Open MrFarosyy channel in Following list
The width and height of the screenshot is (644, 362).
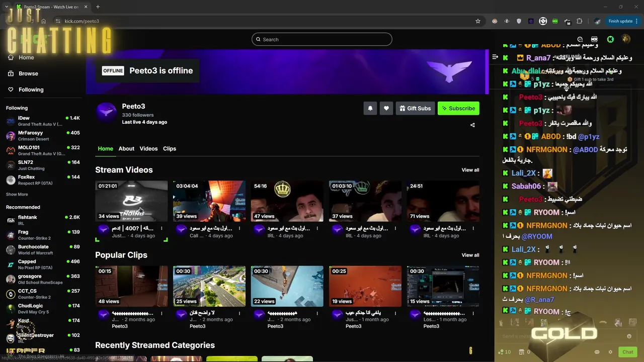click(43, 136)
